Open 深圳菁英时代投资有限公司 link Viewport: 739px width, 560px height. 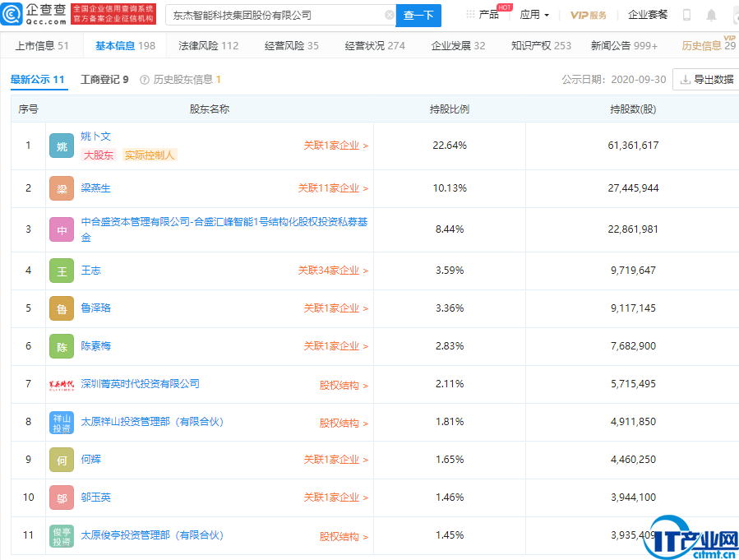pos(140,384)
